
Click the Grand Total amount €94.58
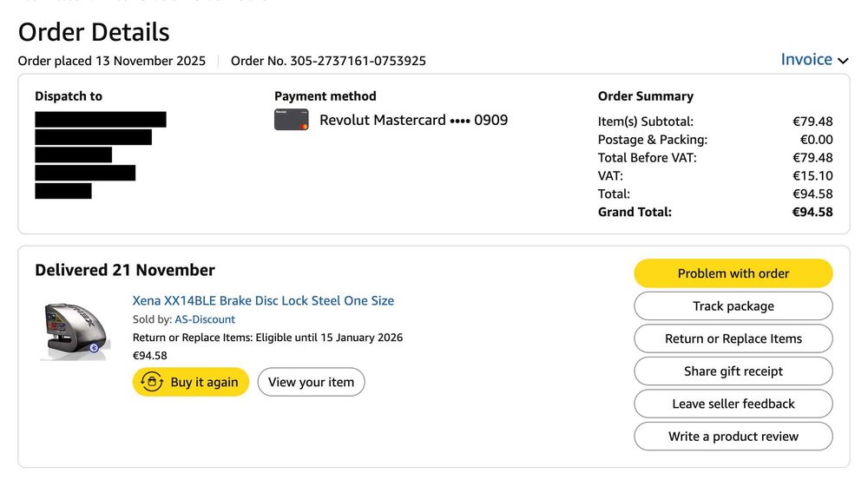click(812, 212)
